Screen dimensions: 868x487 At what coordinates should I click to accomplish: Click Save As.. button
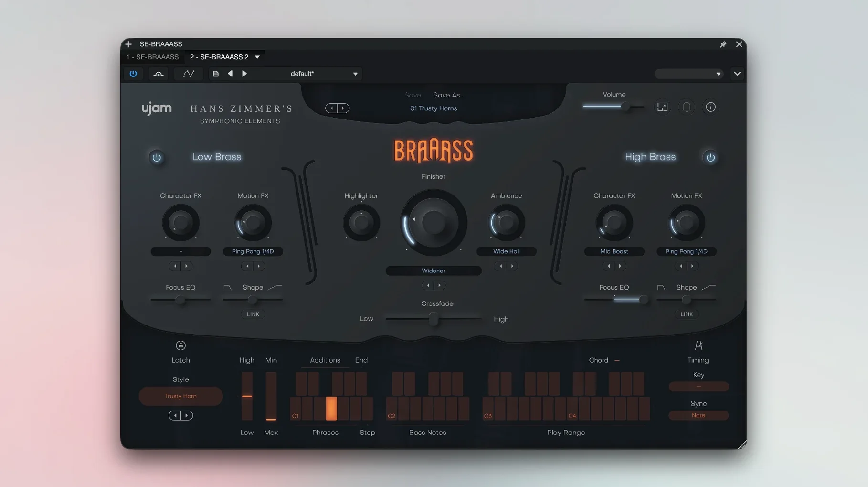coord(448,95)
